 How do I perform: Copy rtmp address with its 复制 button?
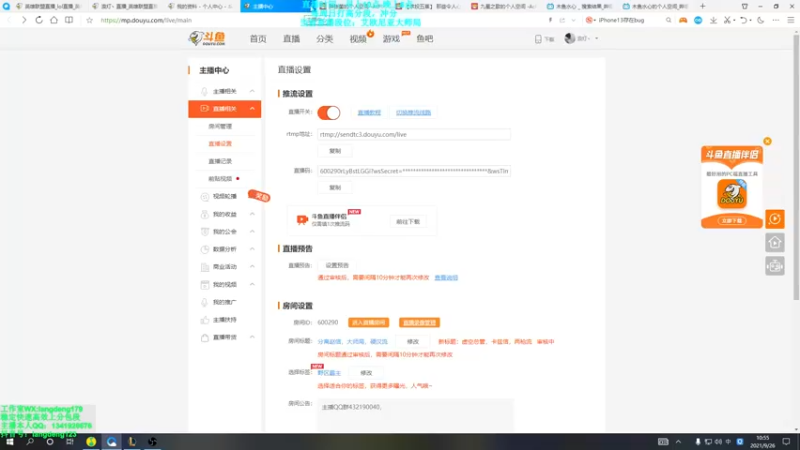click(x=335, y=151)
